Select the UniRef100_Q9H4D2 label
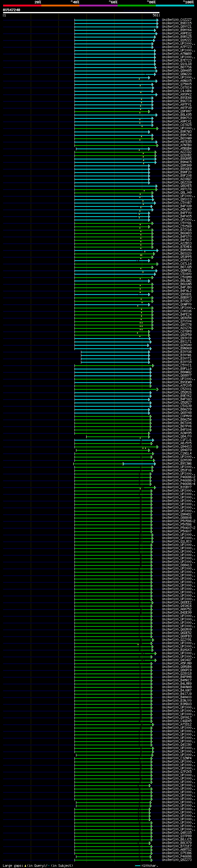197x868 pixels. 177,515
